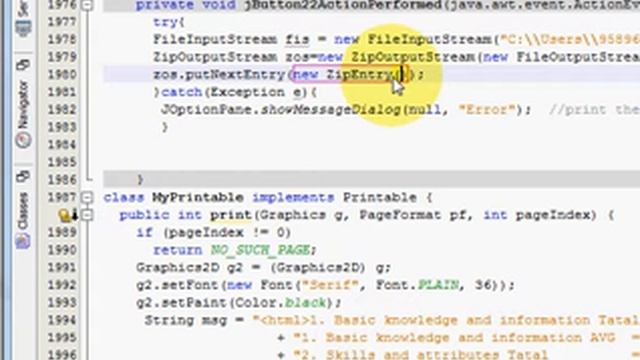The height and width of the screenshot is (360, 640).
Task: Click 'showMessageDialog' method name
Action: [x=331, y=110]
